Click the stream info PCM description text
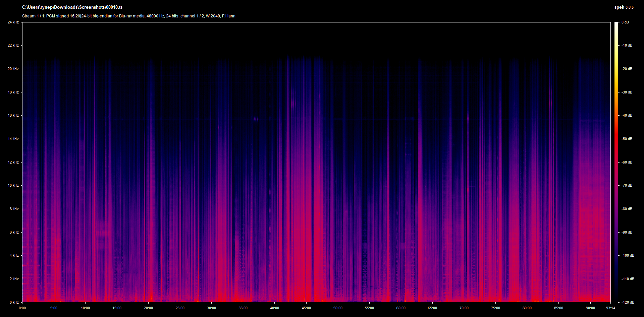 click(128, 16)
